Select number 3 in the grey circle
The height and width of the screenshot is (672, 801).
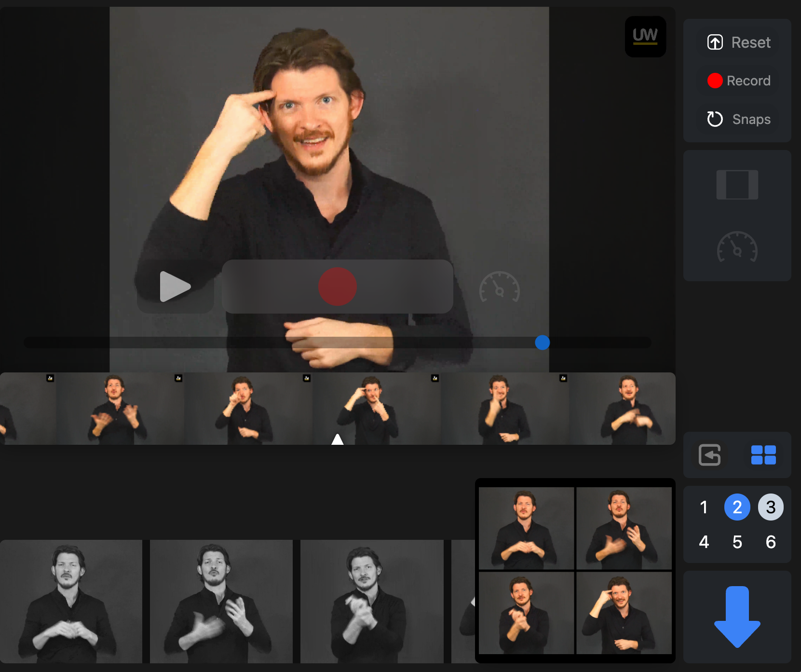pos(771,507)
